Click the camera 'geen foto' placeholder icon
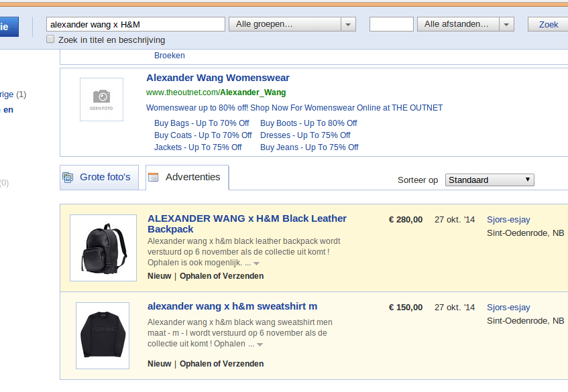568x392 pixels. tap(101, 99)
